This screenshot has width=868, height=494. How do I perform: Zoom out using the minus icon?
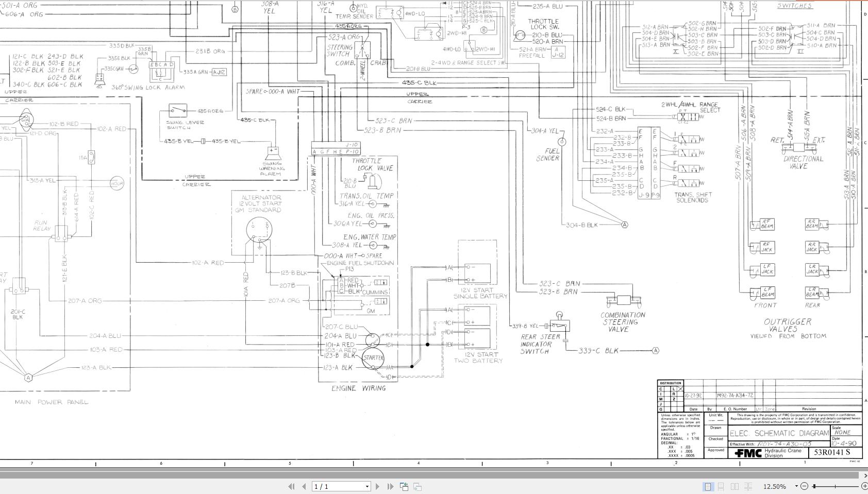point(805,486)
